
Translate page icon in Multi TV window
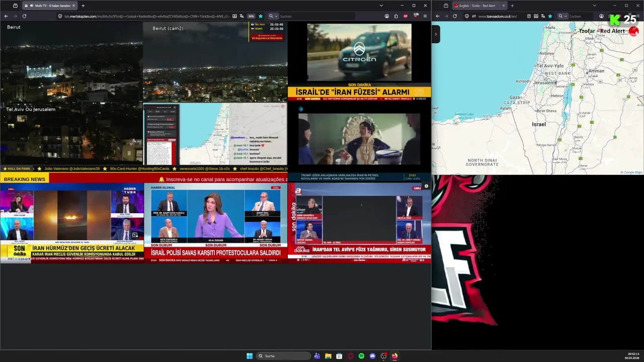click(x=243, y=16)
